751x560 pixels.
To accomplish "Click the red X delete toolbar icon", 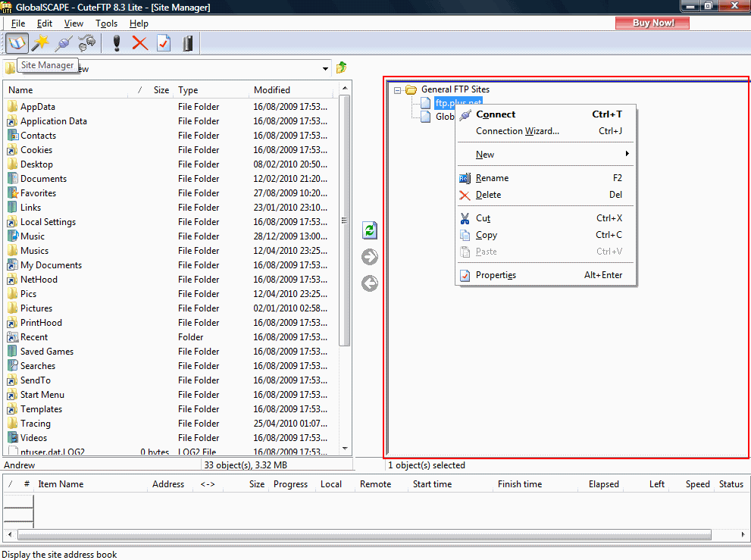I will click(139, 43).
